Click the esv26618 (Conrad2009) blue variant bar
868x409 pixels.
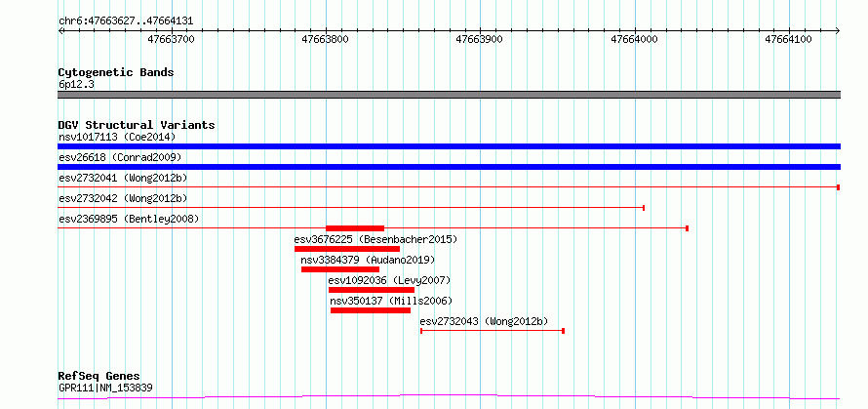pyautogui.click(x=449, y=167)
